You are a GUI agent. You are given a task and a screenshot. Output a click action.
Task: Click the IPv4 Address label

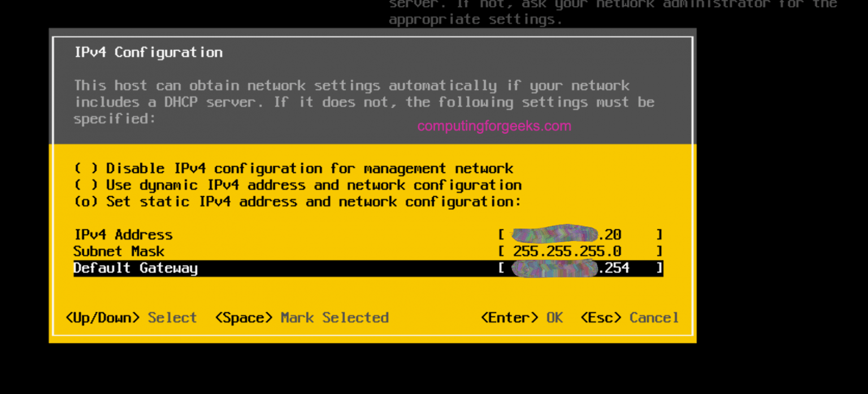(123, 234)
